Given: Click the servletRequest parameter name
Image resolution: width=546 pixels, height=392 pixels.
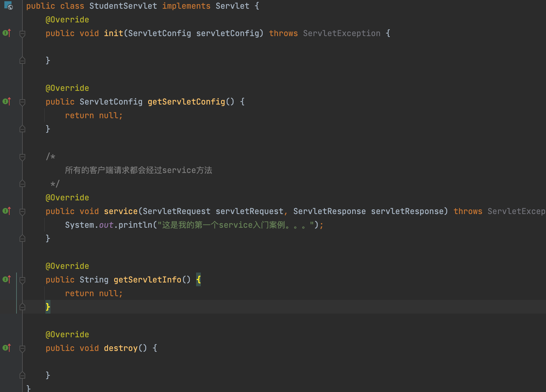Looking at the screenshot, I should tap(250, 211).
